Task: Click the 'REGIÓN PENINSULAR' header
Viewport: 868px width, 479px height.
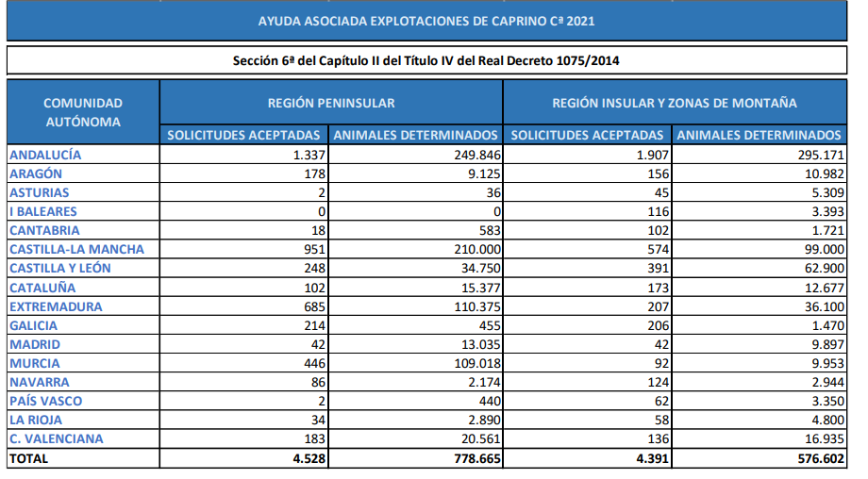Action: tap(331, 103)
